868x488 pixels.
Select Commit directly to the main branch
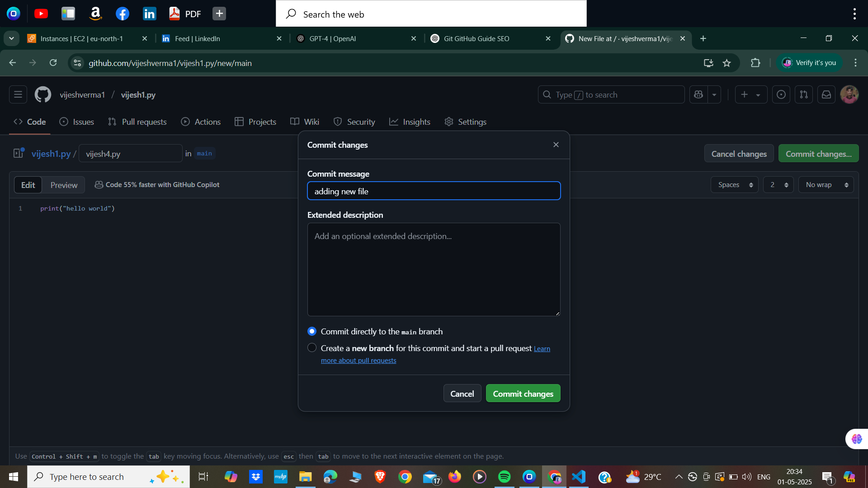(x=312, y=331)
